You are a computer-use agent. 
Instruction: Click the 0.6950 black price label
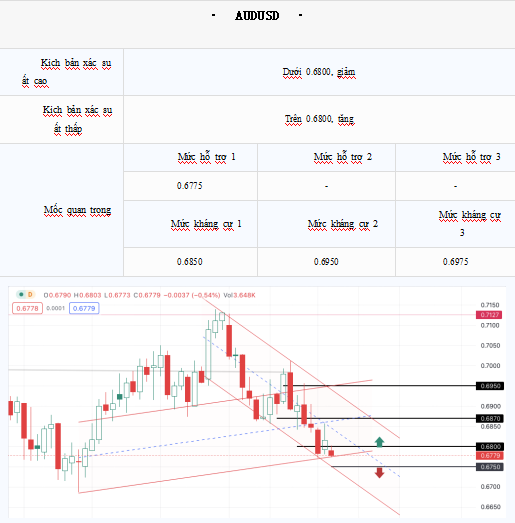click(x=490, y=386)
